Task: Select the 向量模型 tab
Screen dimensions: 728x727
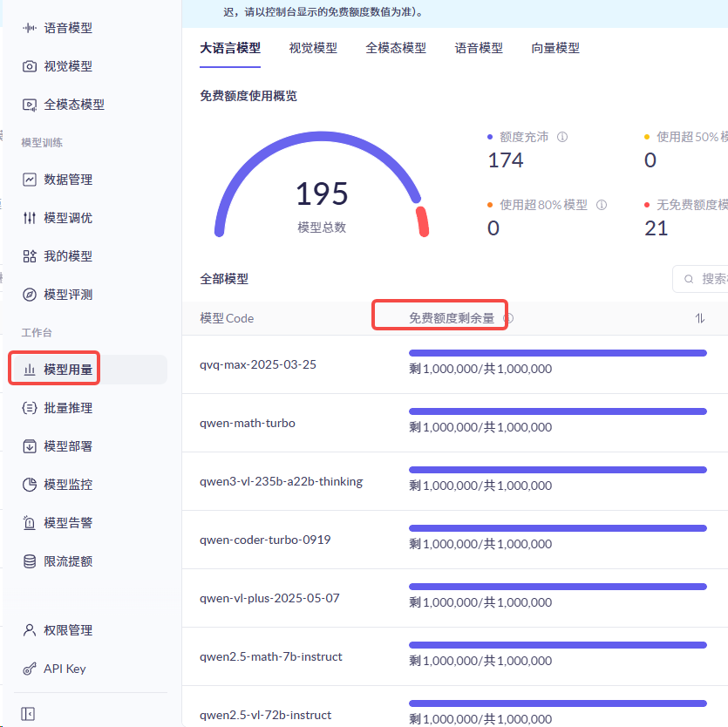Action: (555, 48)
